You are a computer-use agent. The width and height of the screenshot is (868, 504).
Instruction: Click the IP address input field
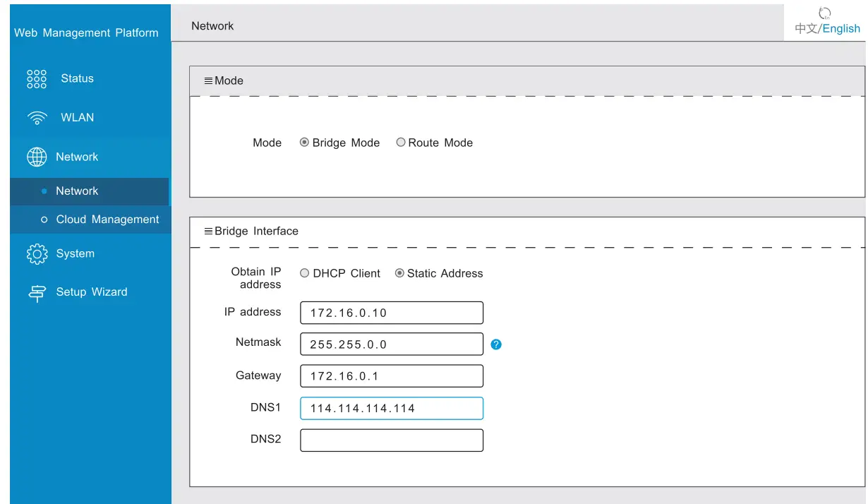pyautogui.click(x=392, y=313)
